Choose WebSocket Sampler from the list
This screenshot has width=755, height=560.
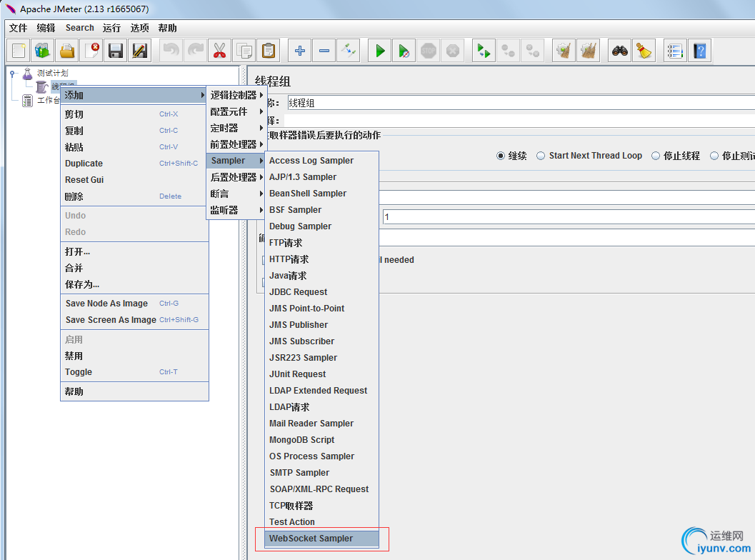(x=321, y=539)
